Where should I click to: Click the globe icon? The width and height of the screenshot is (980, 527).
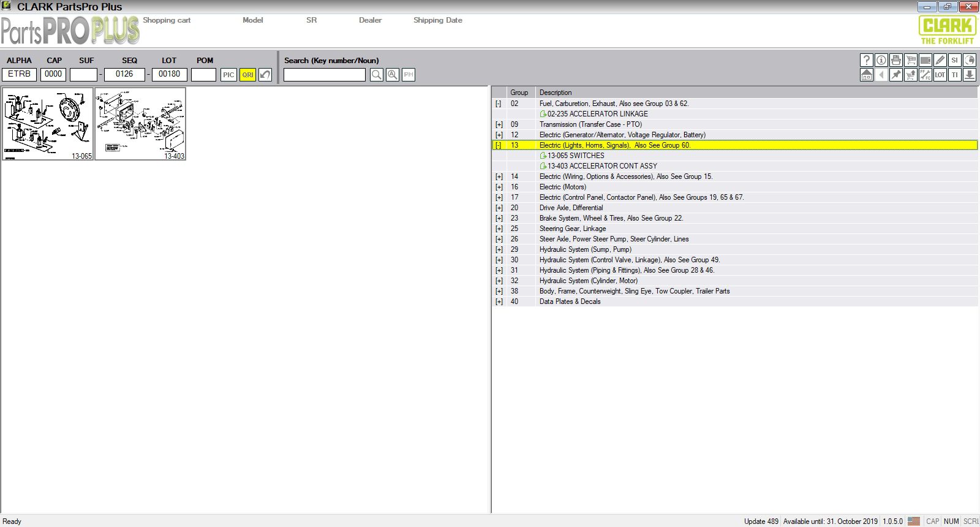[x=970, y=60]
